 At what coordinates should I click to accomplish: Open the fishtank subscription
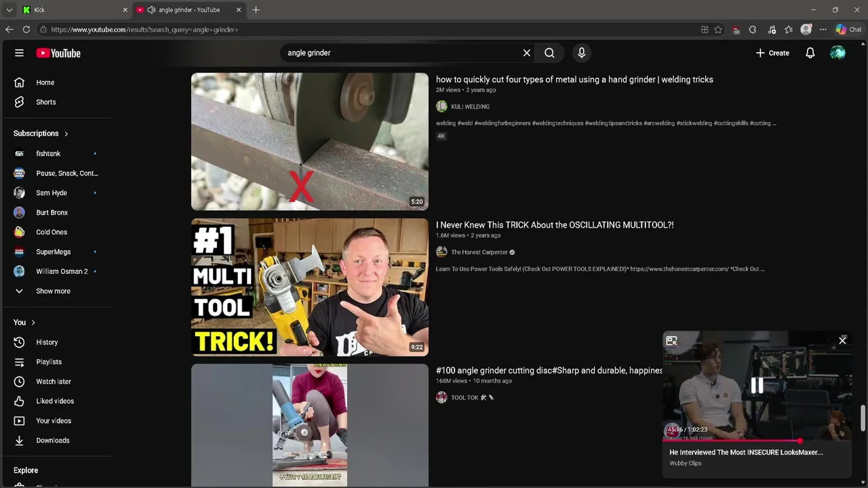coord(56,154)
